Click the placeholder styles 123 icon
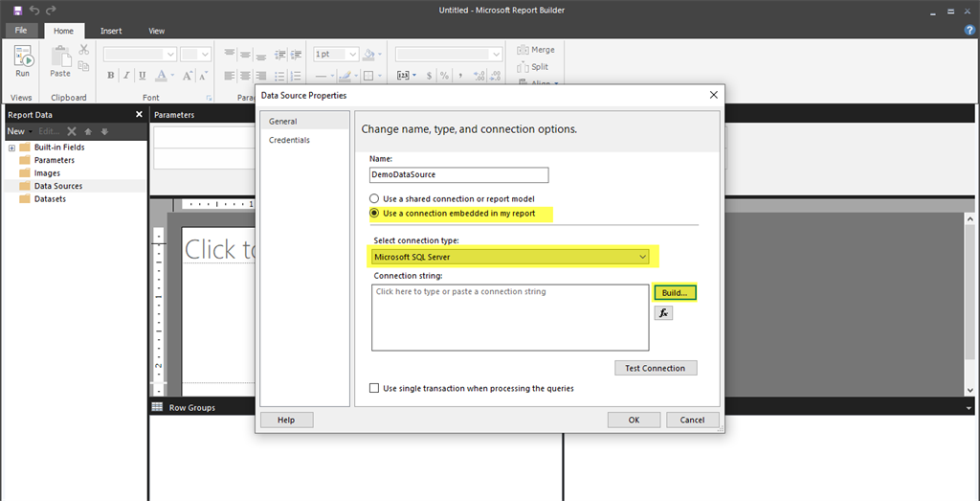980x501 pixels. [x=404, y=76]
